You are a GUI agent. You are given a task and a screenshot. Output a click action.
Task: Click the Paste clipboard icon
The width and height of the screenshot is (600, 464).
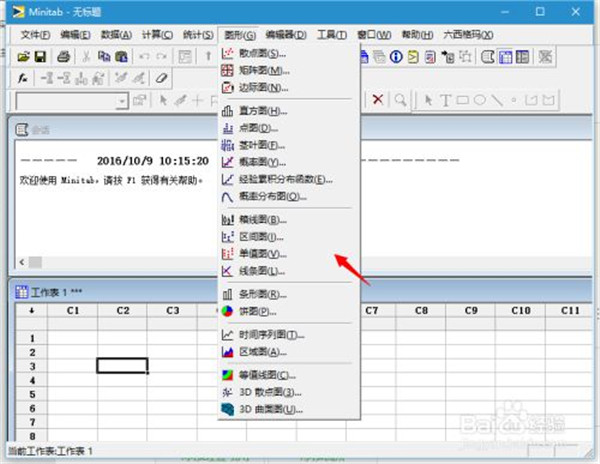[x=121, y=57]
